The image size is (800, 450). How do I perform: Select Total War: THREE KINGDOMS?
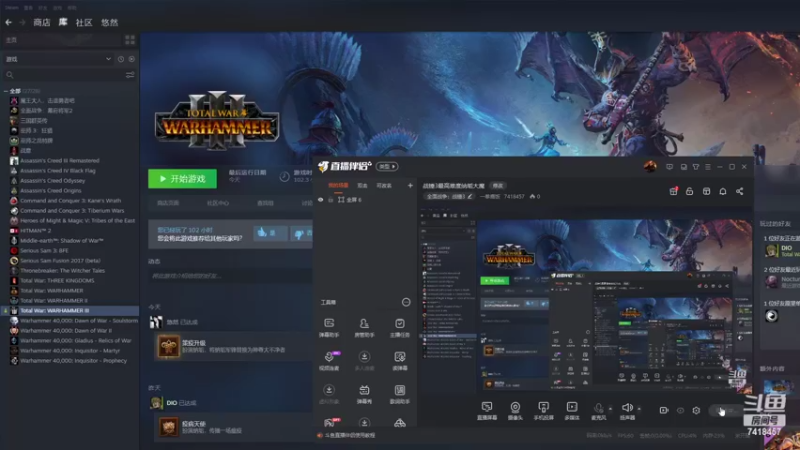click(57, 281)
